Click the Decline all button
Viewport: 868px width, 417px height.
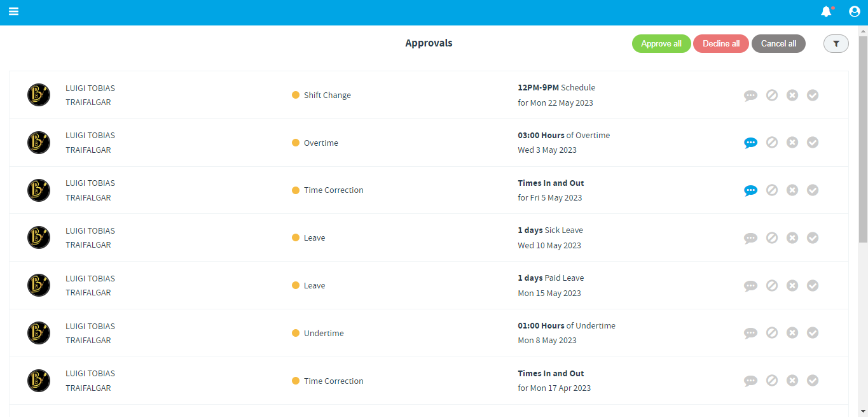click(x=721, y=44)
